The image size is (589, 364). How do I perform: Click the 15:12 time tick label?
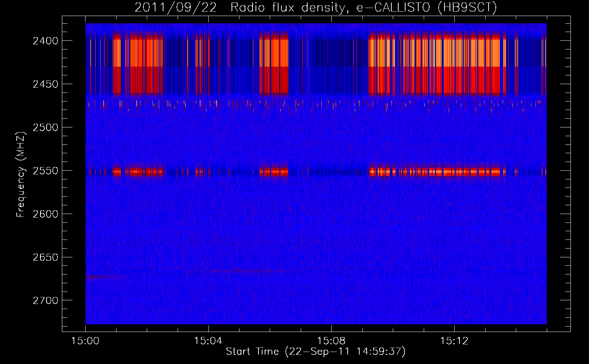pyautogui.click(x=454, y=341)
